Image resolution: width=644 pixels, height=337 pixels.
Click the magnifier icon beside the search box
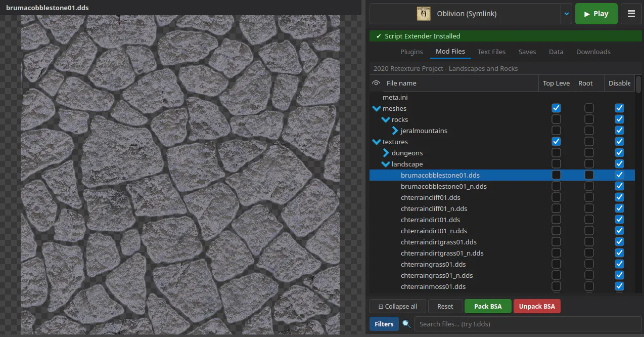pyautogui.click(x=406, y=324)
